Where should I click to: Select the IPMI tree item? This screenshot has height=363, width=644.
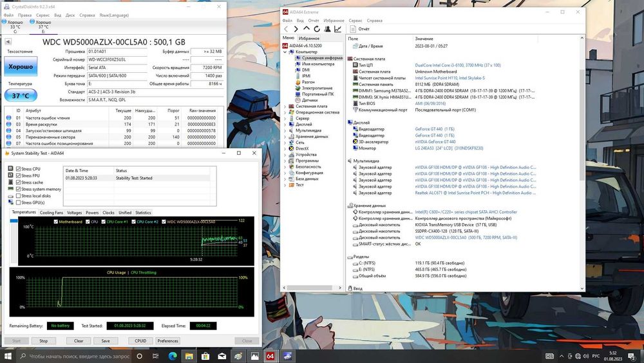pyautogui.click(x=307, y=76)
